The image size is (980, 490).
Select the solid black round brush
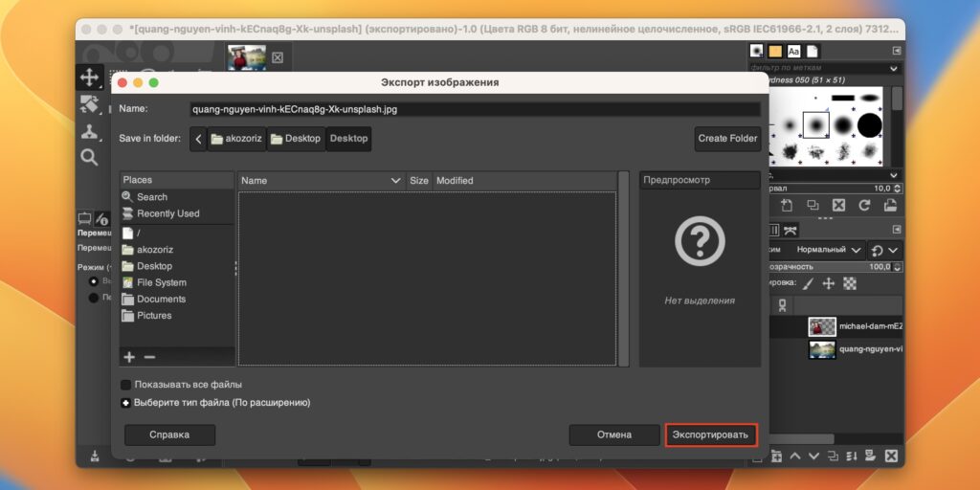(869, 125)
